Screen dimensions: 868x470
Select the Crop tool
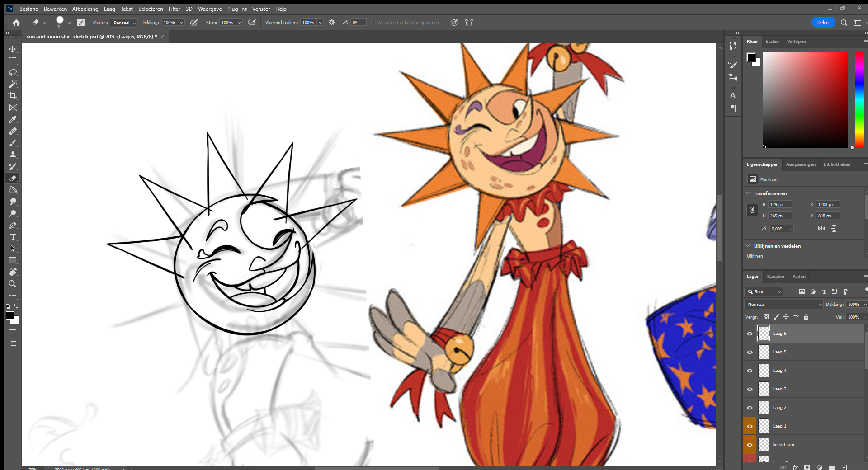(x=13, y=96)
